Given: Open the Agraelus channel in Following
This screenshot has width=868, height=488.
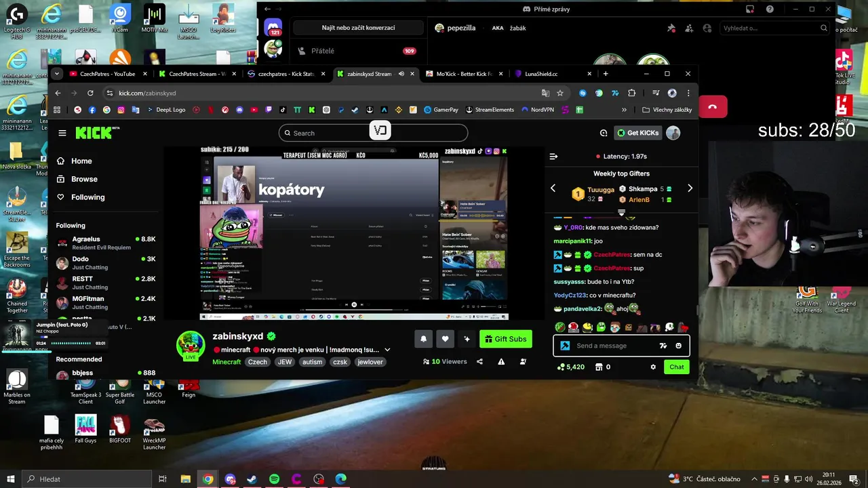Looking at the screenshot, I should [106, 243].
